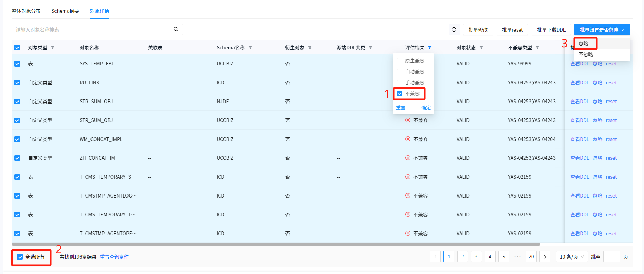Open the 对象类型 column filter icon
Viewport: 644px width, 274px height.
[x=53, y=47]
